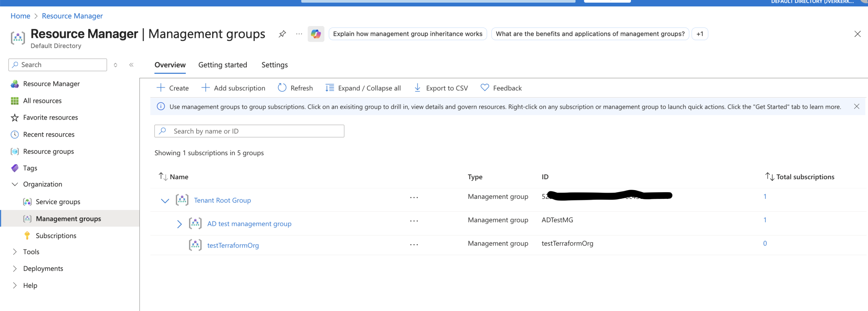868x311 pixels.
Task: Open the page more options ellipsis
Action: click(299, 34)
